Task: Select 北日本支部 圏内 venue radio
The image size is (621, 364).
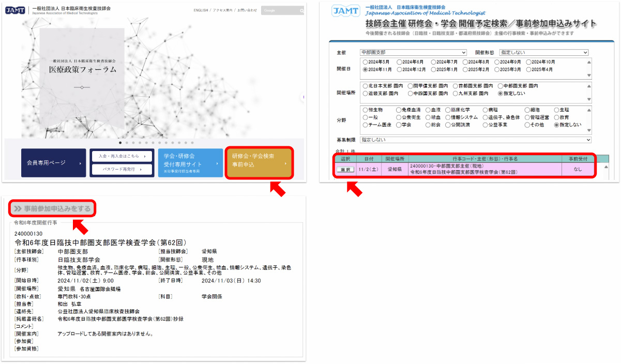Action: pos(366,86)
